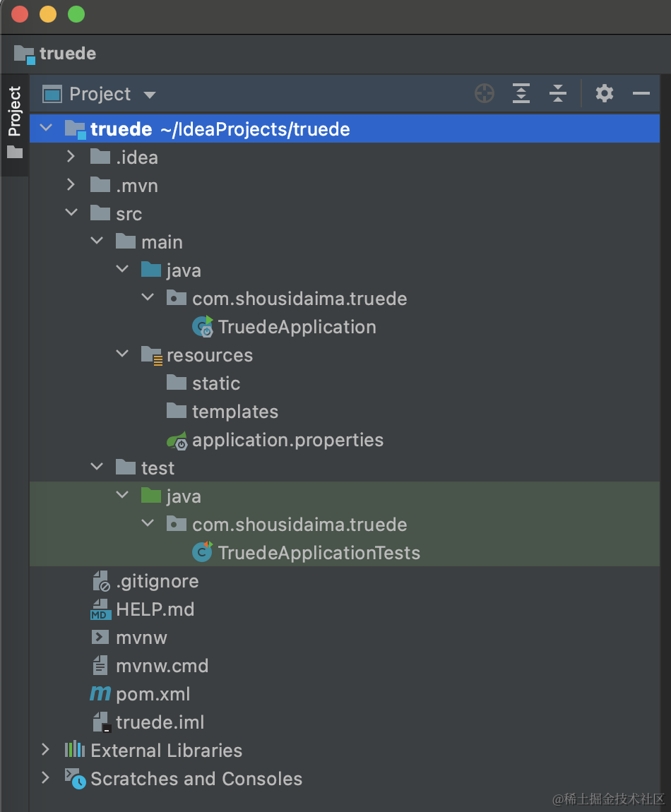Click the blue java source root folder icon
This screenshot has height=812, width=671.
[151, 269]
